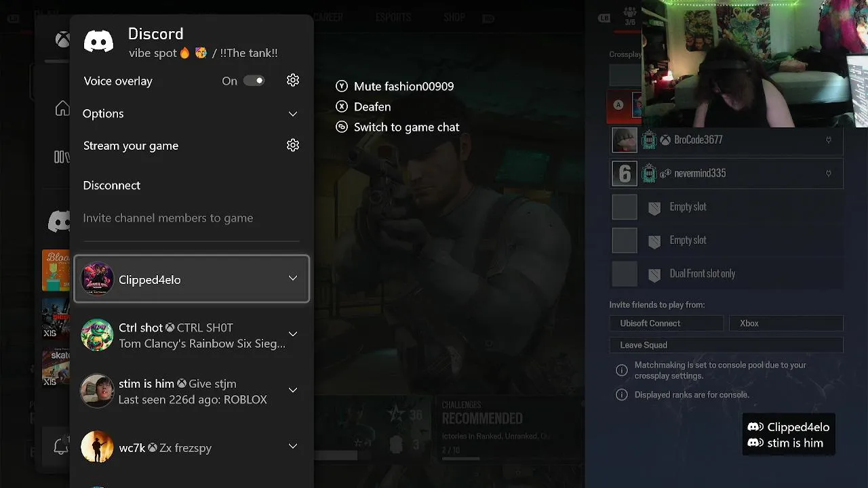Click skate game tile in Xbox guide
This screenshot has width=868, height=488.
pyautogui.click(x=56, y=365)
